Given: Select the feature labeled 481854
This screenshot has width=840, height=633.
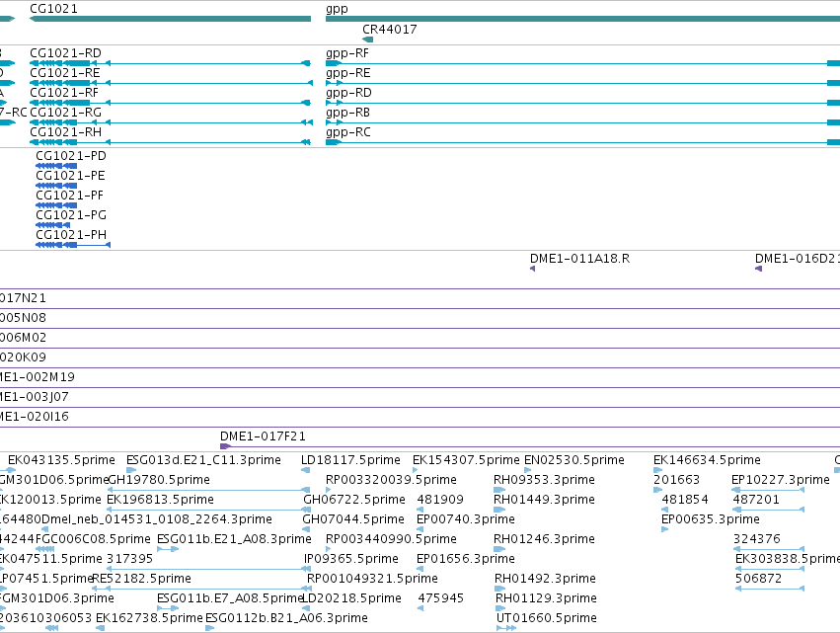Looking at the screenshot, I should click(x=685, y=500).
